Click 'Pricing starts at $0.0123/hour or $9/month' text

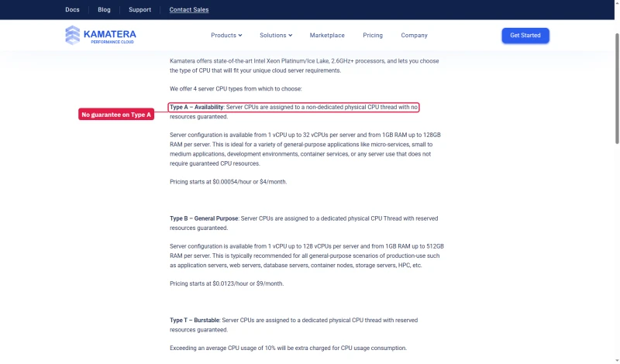[226, 283]
